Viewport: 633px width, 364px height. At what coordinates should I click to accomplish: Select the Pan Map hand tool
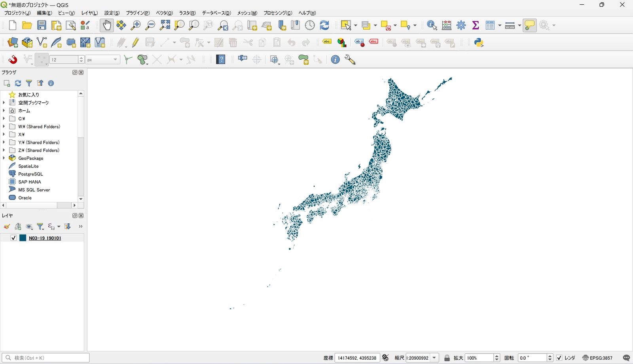[x=107, y=25]
